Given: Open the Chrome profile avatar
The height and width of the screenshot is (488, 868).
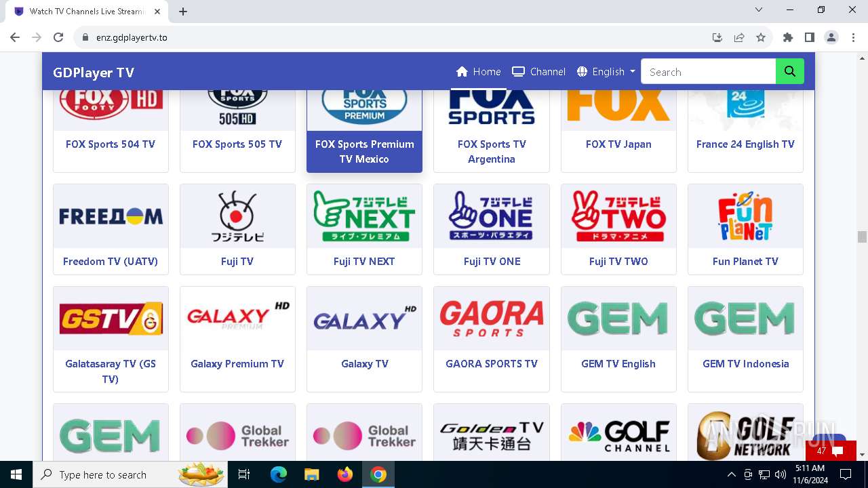Looking at the screenshot, I should coord(831,37).
